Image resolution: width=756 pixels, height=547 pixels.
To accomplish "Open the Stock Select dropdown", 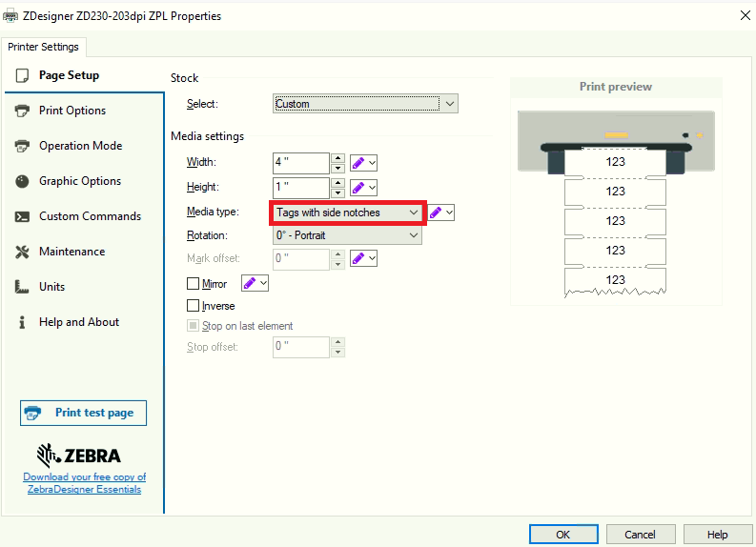I will click(365, 104).
